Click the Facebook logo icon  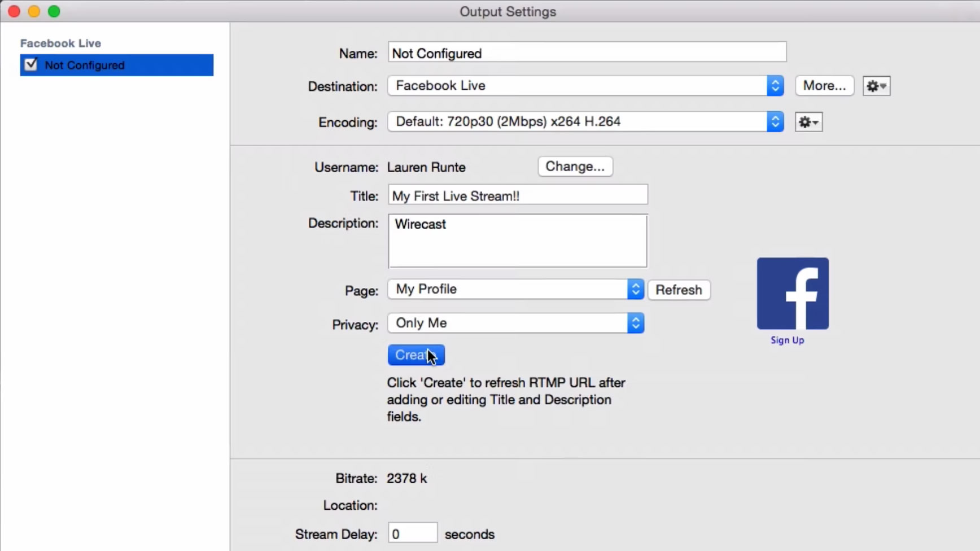[793, 294]
